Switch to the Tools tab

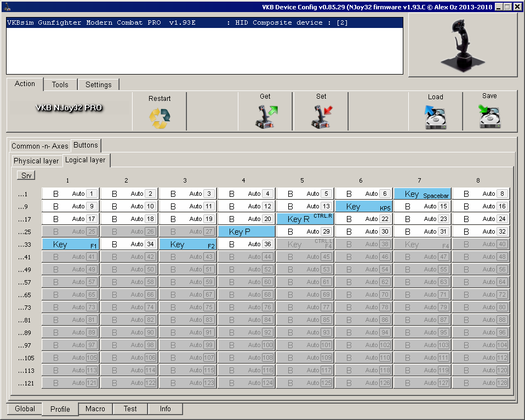[60, 84]
